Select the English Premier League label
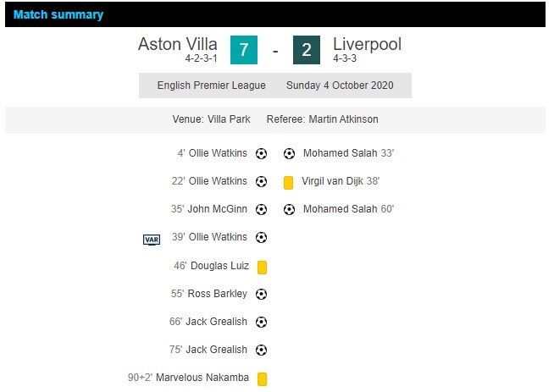 click(x=211, y=86)
